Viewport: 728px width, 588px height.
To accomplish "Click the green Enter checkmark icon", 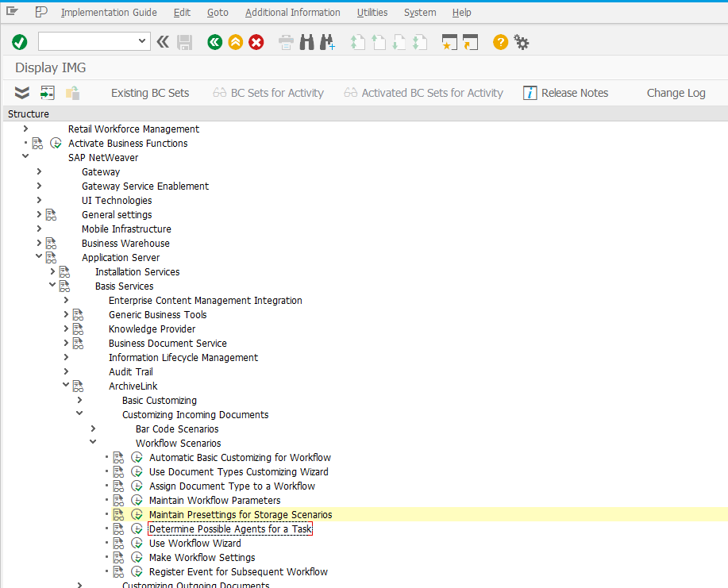I will (x=20, y=42).
